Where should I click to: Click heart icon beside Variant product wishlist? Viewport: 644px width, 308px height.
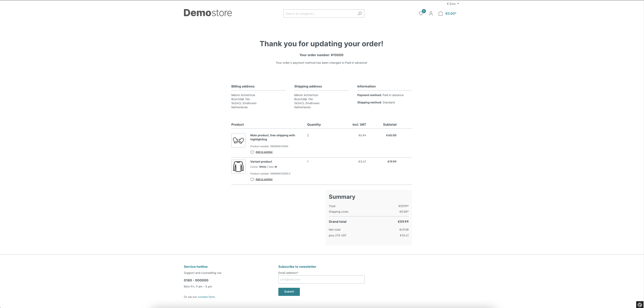tap(252, 180)
